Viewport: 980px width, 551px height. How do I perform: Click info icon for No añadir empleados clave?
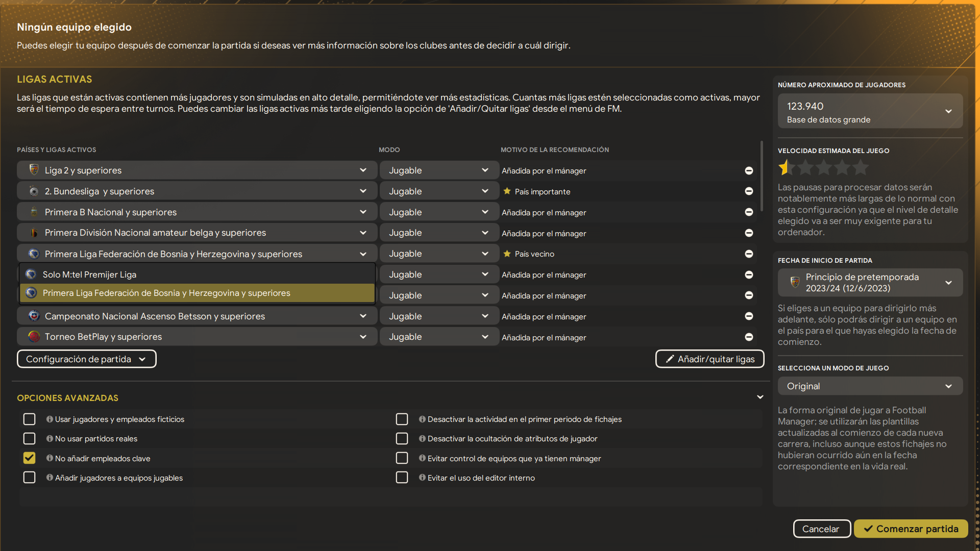coord(50,458)
